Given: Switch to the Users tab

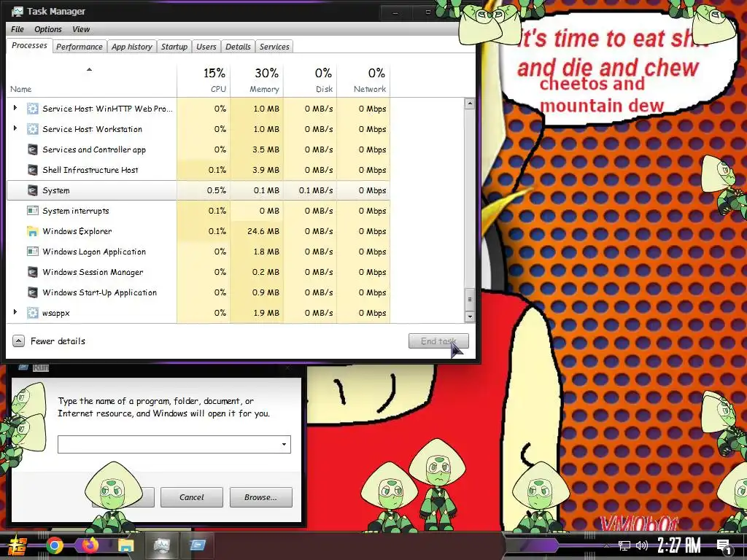Looking at the screenshot, I should [x=206, y=47].
